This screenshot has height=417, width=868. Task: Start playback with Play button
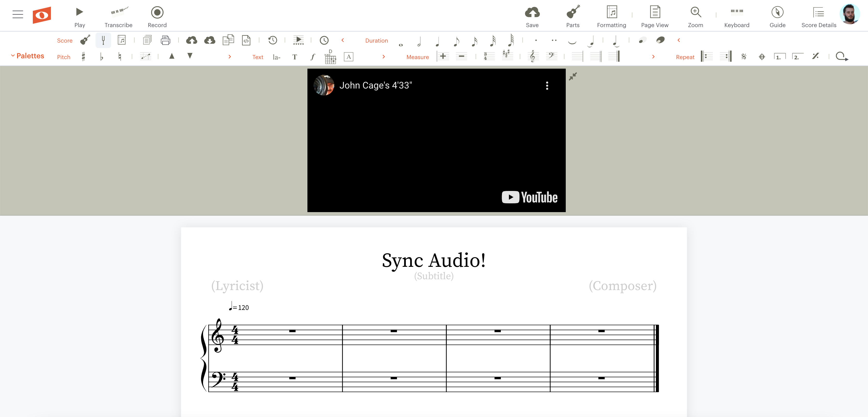80,17
